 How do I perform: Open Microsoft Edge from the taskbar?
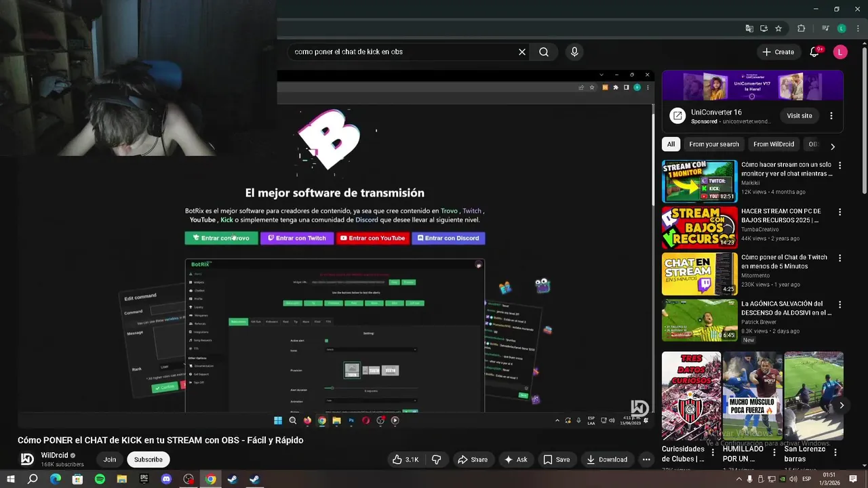56,479
